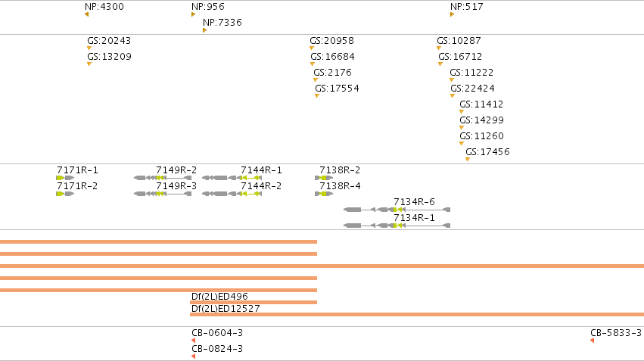
Task: Click the GS:17456 insertion label
Action: [487, 152]
